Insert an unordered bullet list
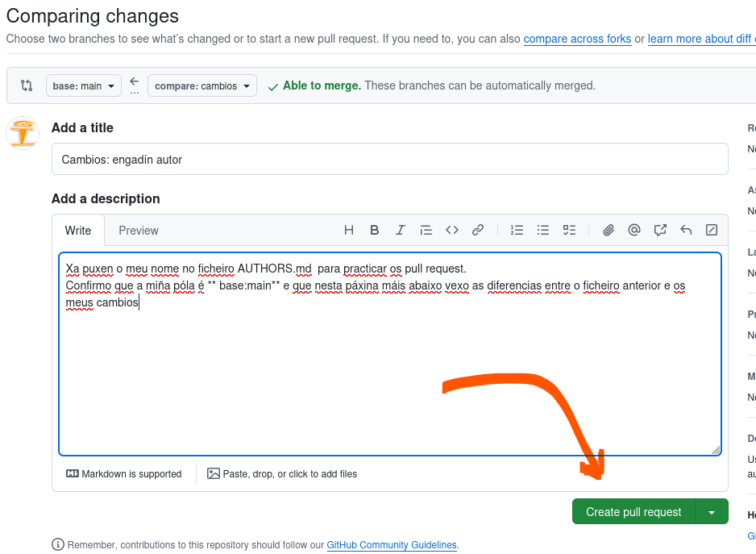The image size is (756, 554). point(543,230)
